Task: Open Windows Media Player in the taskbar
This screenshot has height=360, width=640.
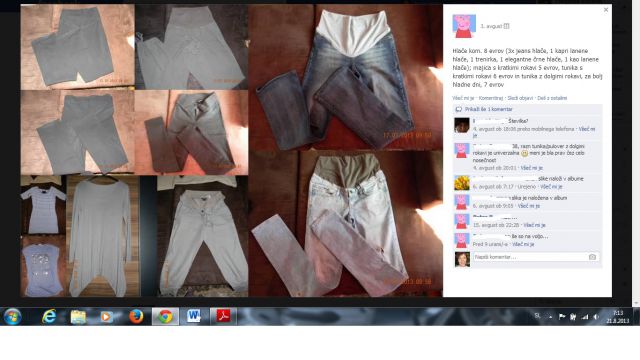Action: pyautogui.click(x=107, y=317)
